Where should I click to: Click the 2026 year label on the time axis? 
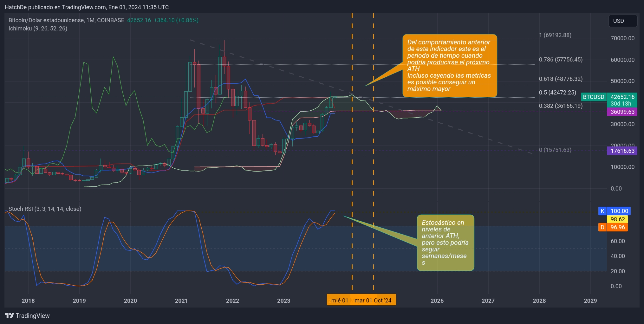pyautogui.click(x=437, y=301)
